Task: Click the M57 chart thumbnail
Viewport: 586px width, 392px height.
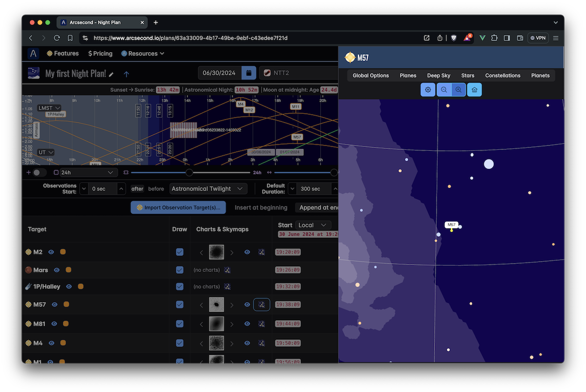Action: tap(216, 305)
